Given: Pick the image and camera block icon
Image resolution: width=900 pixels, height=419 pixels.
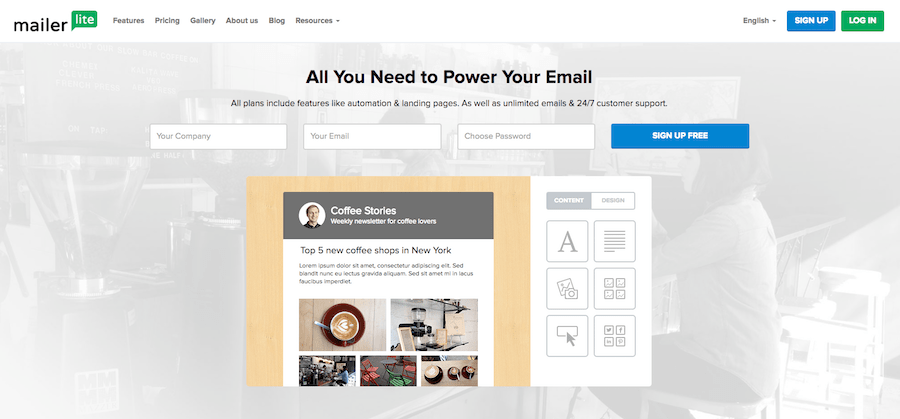Looking at the screenshot, I should [568, 288].
